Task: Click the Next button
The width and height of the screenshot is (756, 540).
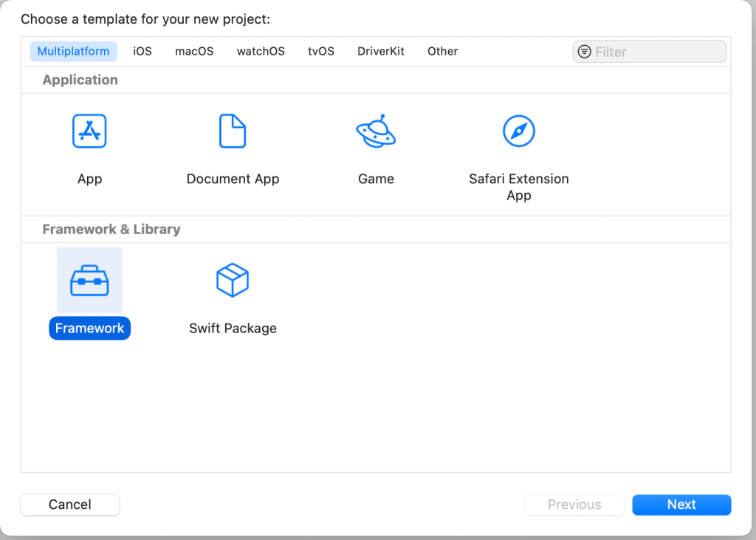Action: (x=681, y=505)
